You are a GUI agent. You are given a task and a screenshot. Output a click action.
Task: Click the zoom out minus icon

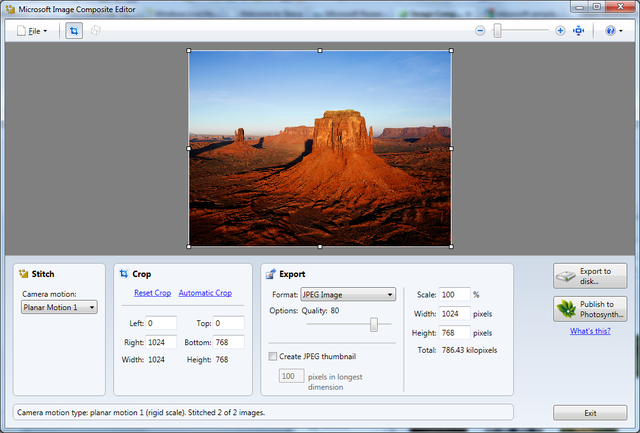(480, 31)
